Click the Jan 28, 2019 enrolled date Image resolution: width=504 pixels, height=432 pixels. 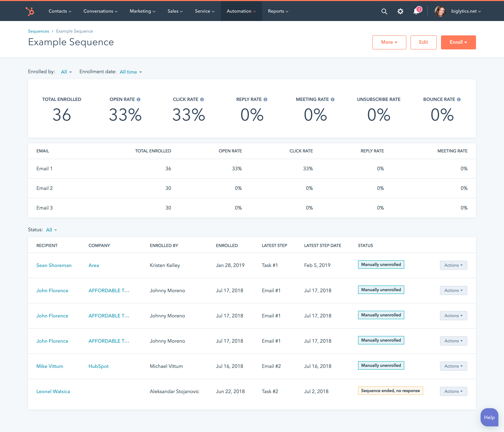[230, 265]
